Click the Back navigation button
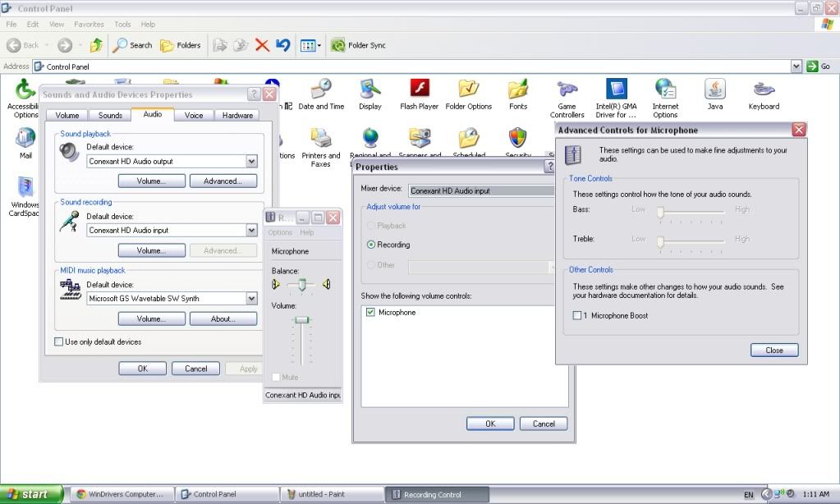 [x=22, y=45]
